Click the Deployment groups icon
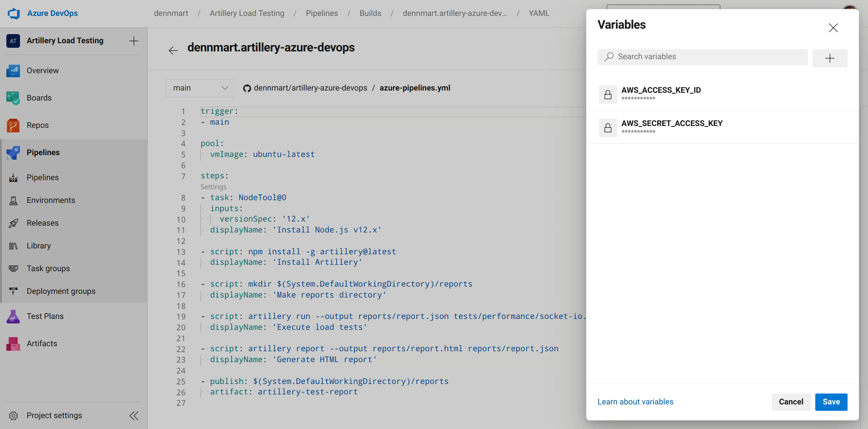 (x=13, y=291)
